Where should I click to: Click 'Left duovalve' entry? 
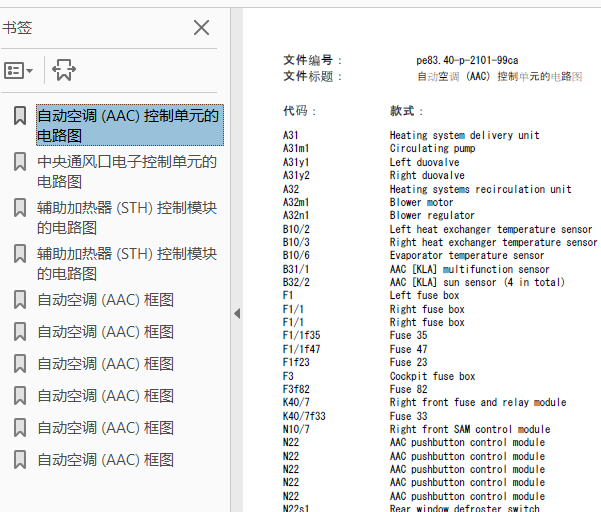[424, 162]
